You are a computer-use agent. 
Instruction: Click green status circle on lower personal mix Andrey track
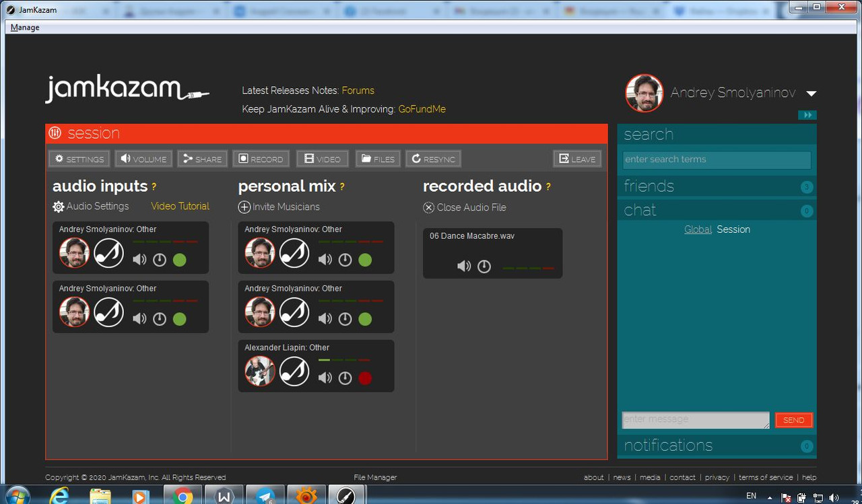(365, 319)
